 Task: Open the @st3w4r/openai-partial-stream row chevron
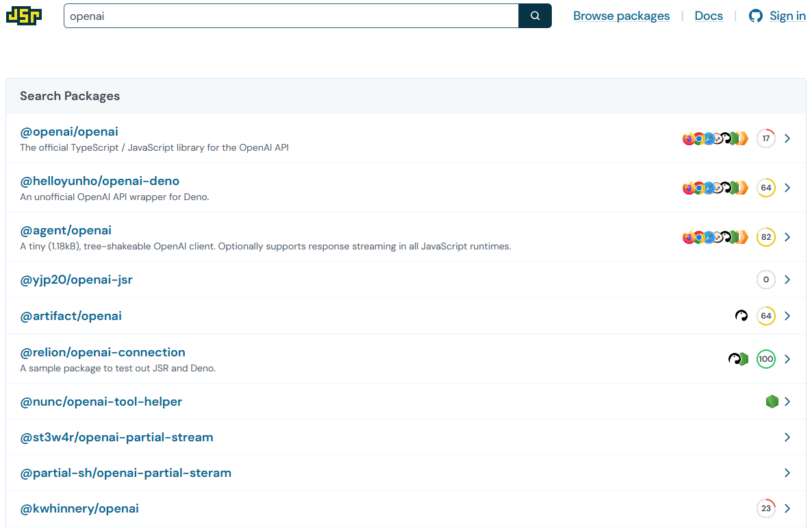(787, 437)
